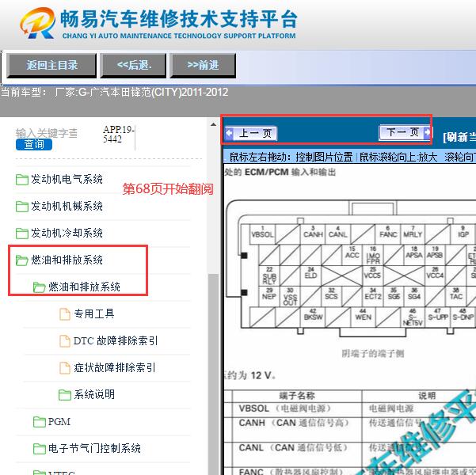Click the nested 燃油和排放系统 subfolder icon
Image resolution: width=476 pixels, height=475 pixels.
pos(39,287)
